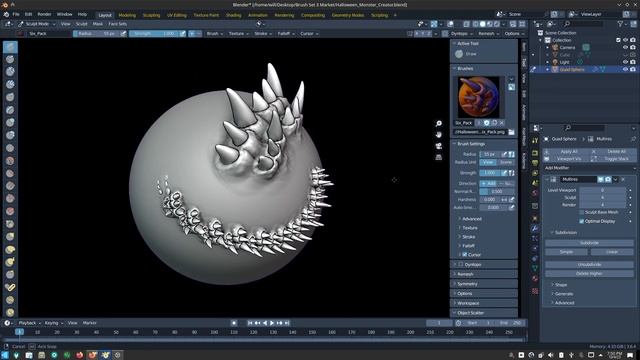Click the Delete Higher button
The image size is (640, 360).
click(589, 273)
